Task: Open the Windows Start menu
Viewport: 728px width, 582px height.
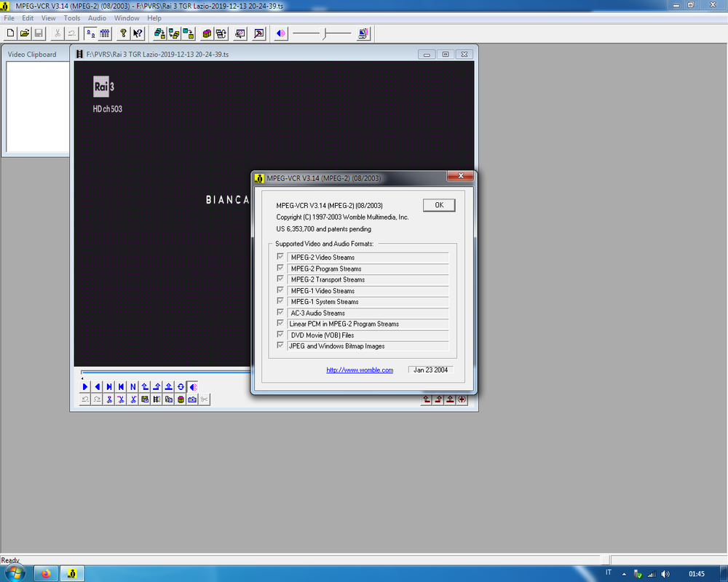Action: pyautogui.click(x=14, y=574)
